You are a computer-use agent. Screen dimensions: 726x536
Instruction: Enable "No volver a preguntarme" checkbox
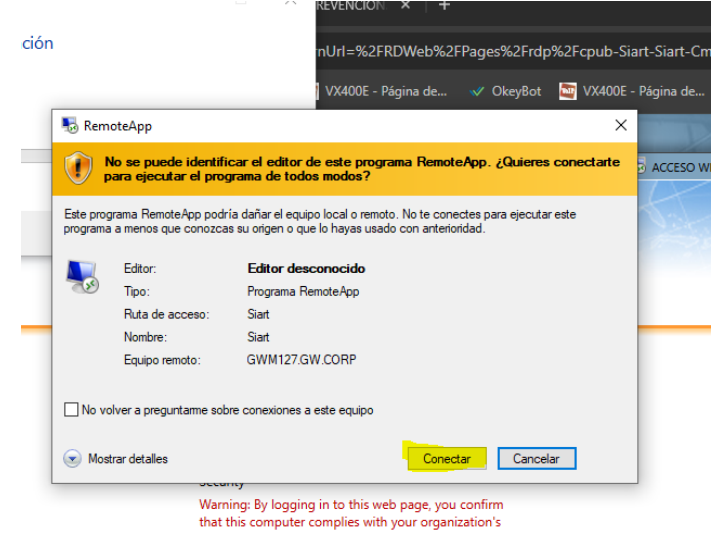pos(71,410)
